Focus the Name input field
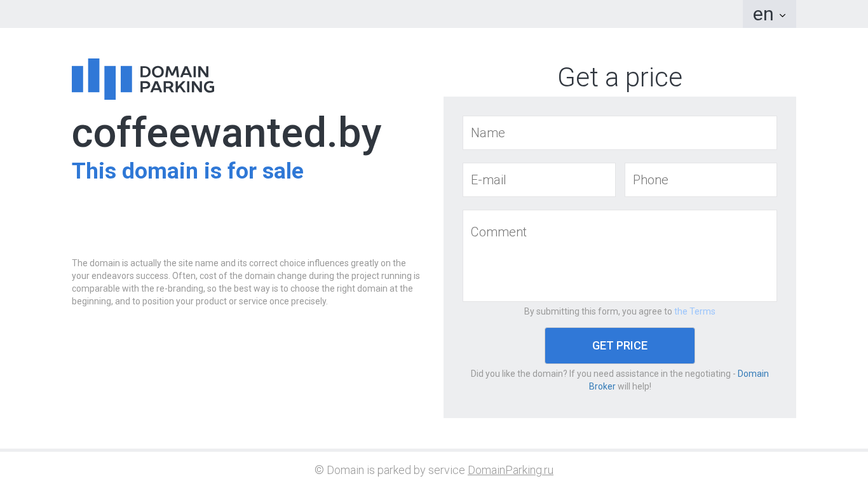868x488 pixels. (620, 133)
